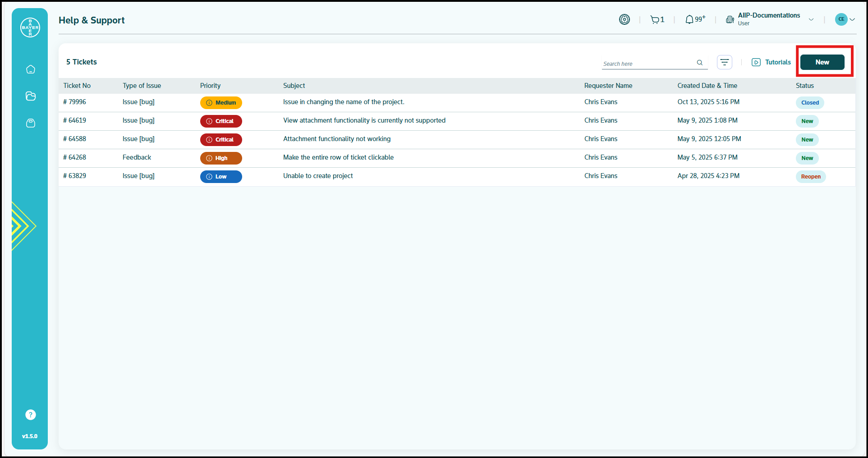
Task: Click the Bayer logo in the sidebar
Action: pyautogui.click(x=30, y=27)
